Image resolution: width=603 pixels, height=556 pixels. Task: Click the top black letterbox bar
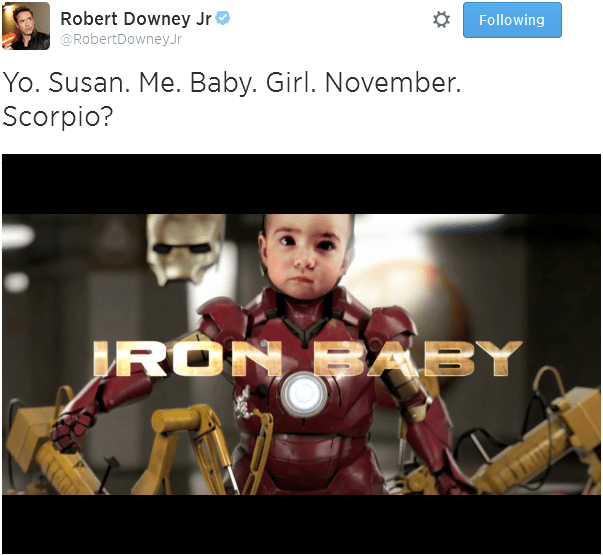click(x=302, y=184)
